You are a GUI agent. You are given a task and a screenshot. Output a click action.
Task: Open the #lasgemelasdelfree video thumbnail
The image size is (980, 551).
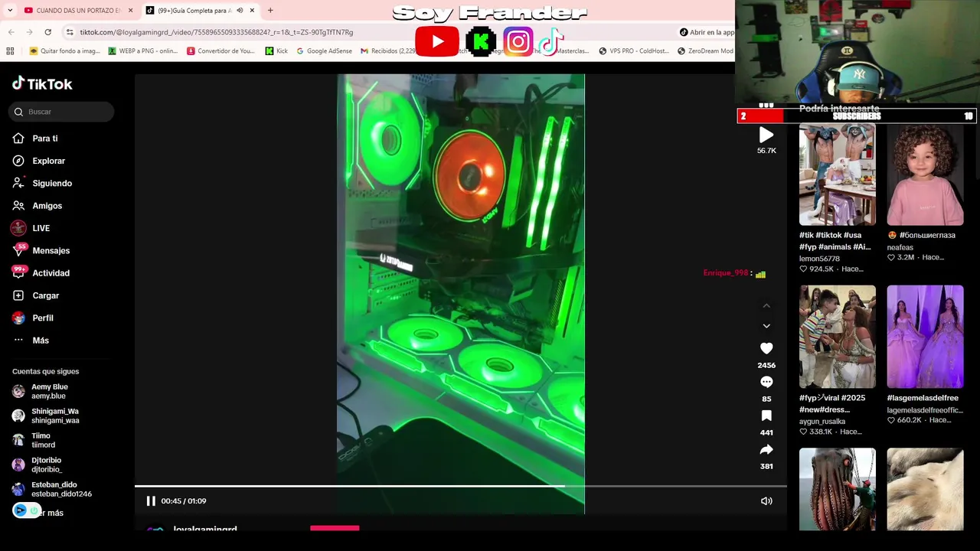925,337
